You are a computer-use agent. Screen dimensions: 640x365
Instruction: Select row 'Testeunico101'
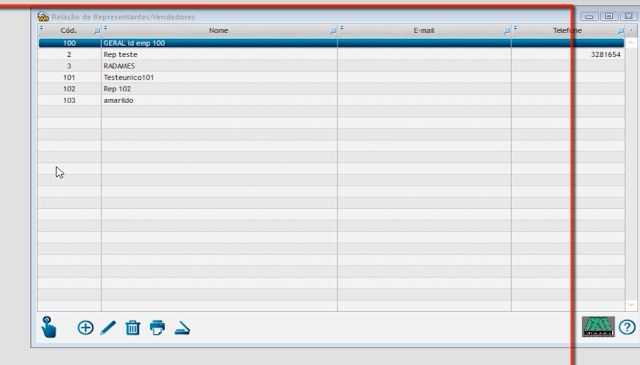coord(331,77)
